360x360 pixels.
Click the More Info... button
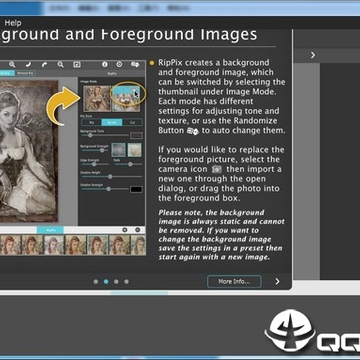234,281
